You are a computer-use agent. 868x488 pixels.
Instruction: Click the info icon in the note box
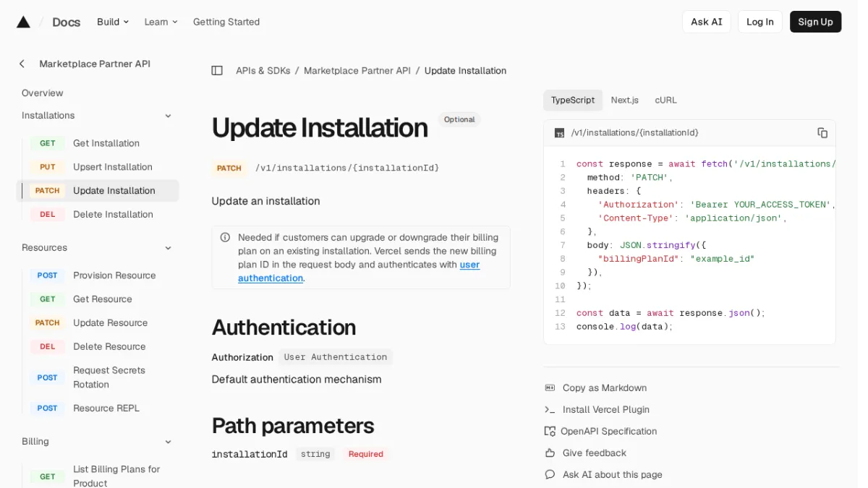(x=225, y=237)
